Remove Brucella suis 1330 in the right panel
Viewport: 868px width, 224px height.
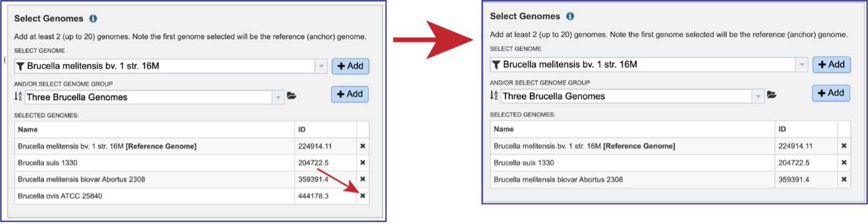coord(844,163)
